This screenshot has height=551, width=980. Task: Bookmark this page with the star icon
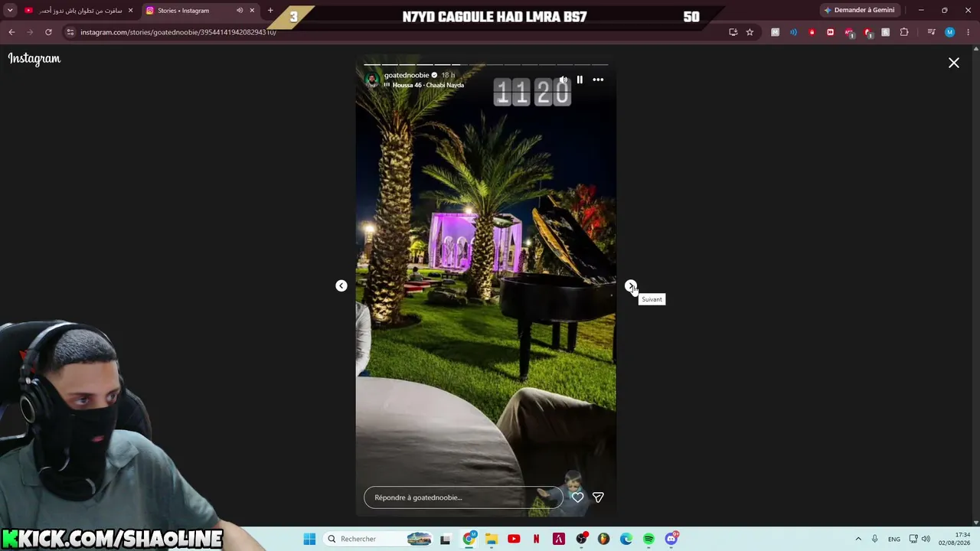(x=750, y=32)
